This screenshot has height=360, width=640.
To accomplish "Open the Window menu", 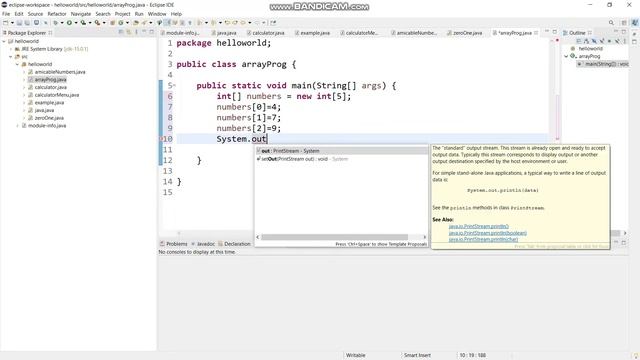I will point(157,14).
